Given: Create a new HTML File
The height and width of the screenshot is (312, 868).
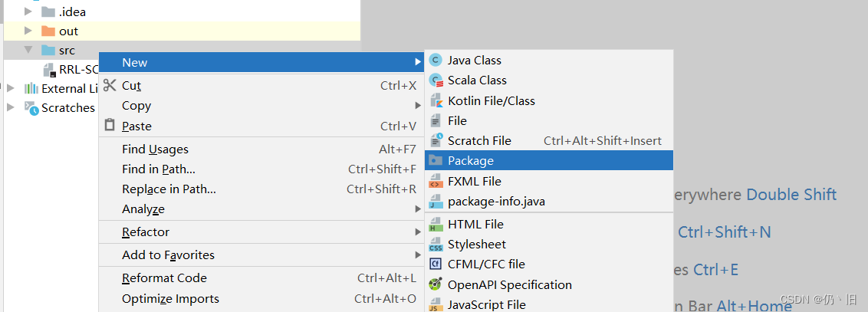Looking at the screenshot, I should (549, 224).
